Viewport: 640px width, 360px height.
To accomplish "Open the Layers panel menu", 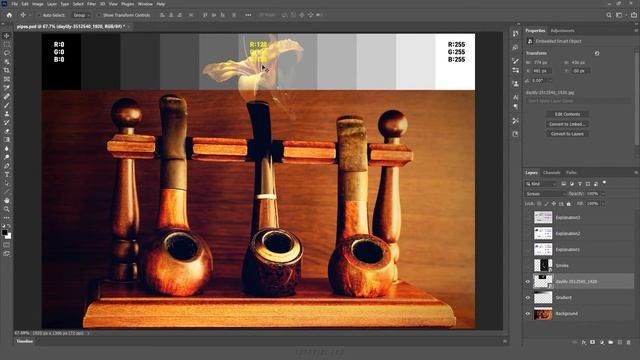I will pos(636,173).
